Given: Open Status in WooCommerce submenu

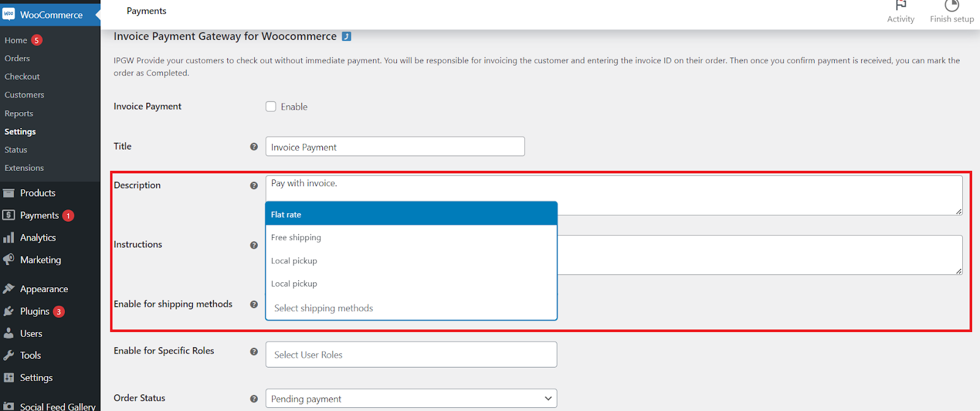Looking at the screenshot, I should 16,150.
